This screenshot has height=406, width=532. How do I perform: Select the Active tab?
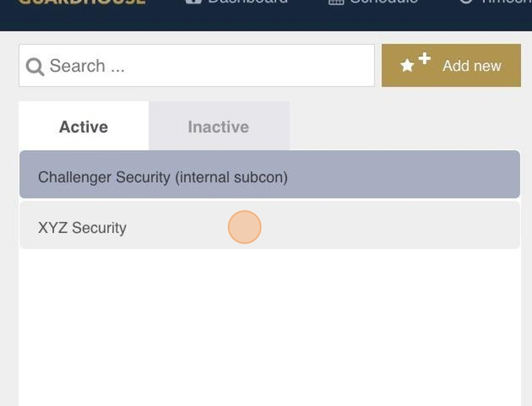pos(84,126)
